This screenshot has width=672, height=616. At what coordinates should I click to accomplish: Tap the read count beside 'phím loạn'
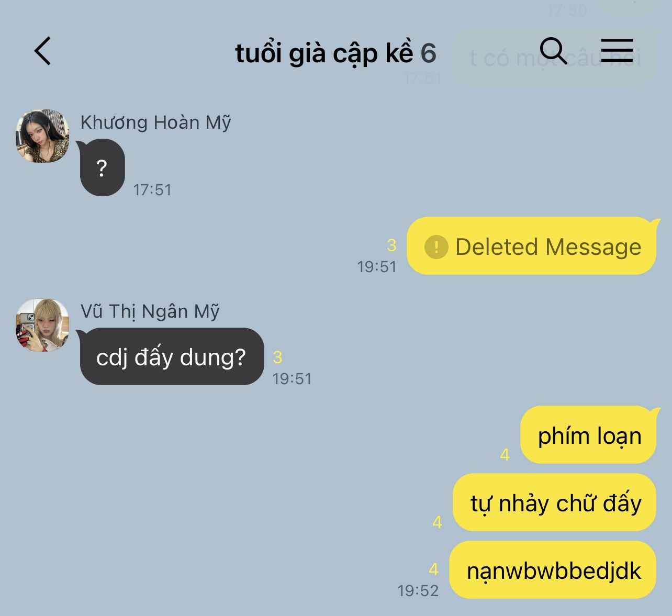[x=505, y=454]
